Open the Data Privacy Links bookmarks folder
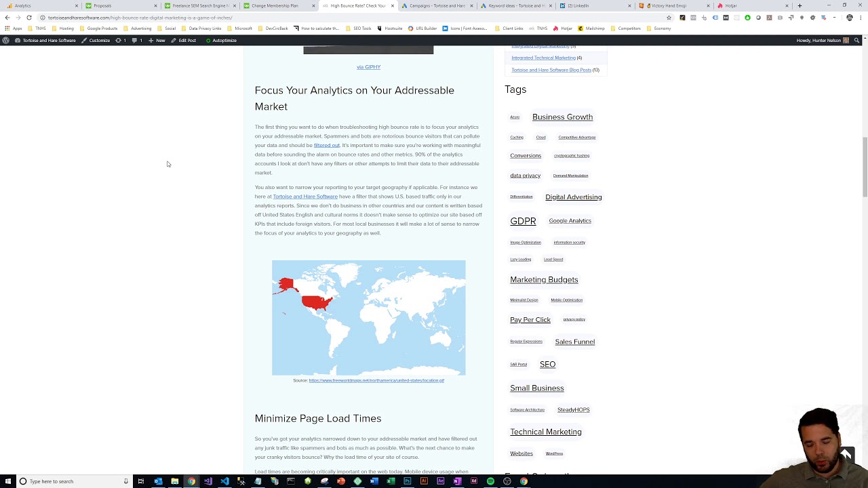This screenshot has width=868, height=488. pos(201,28)
